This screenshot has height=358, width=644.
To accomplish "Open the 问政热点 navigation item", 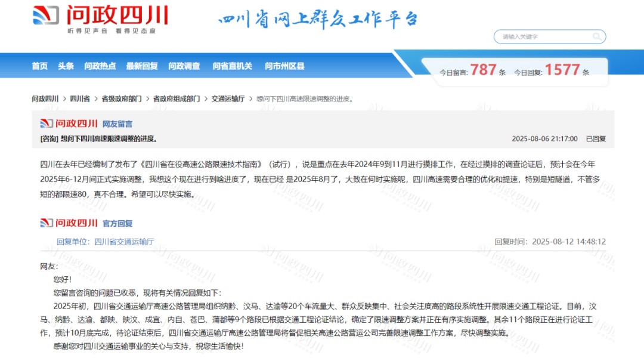I will coord(100,66).
